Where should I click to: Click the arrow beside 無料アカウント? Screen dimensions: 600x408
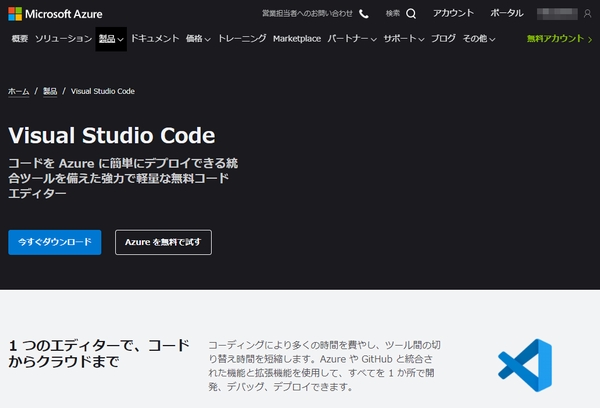(x=590, y=39)
